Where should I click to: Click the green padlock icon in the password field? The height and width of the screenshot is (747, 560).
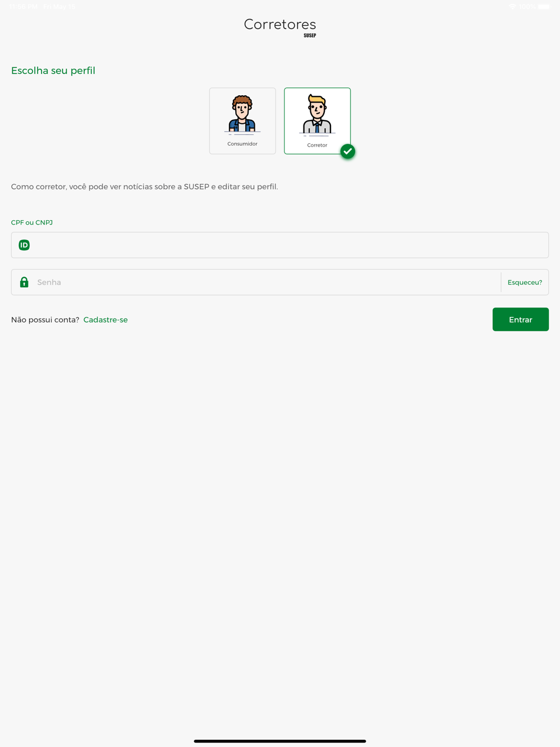tap(24, 282)
